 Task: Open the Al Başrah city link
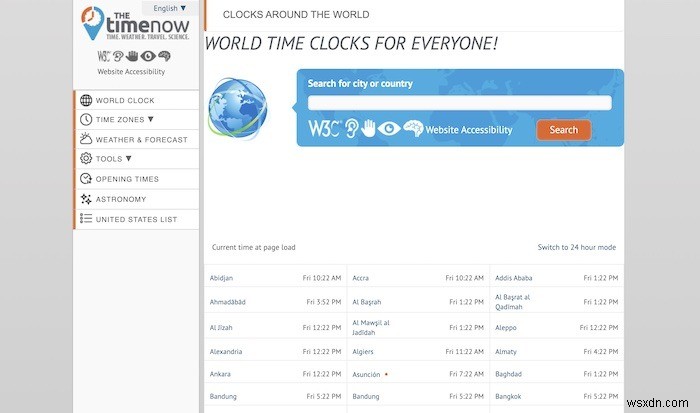(x=367, y=302)
